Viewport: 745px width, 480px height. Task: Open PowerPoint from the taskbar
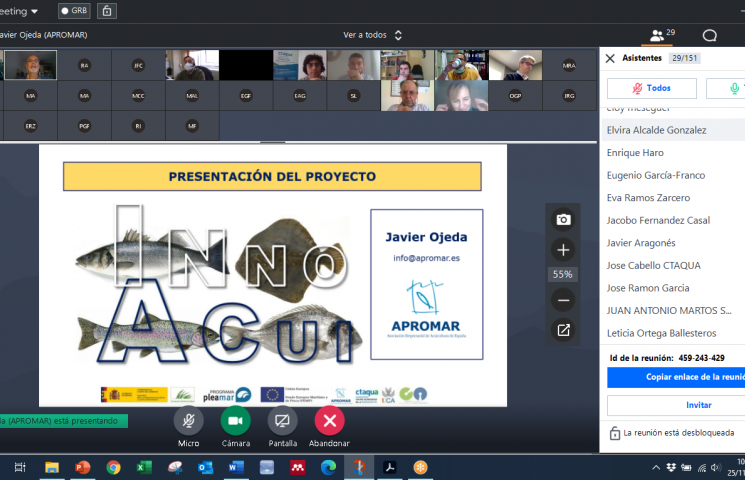[83, 468]
